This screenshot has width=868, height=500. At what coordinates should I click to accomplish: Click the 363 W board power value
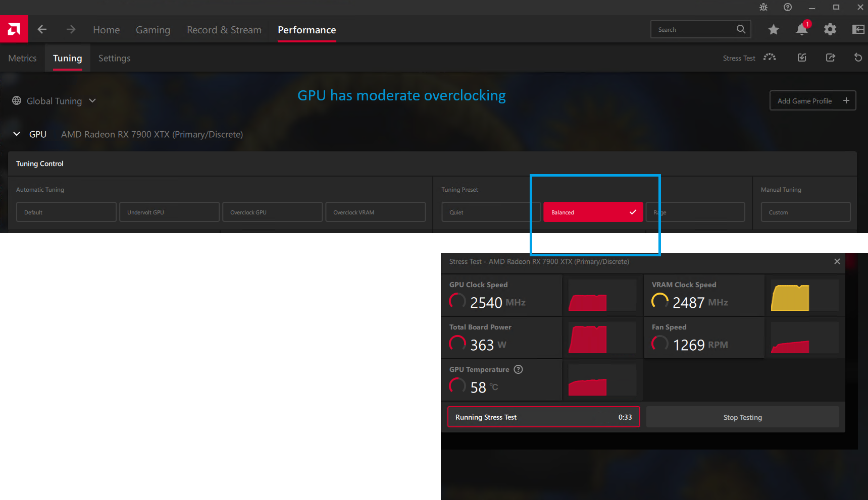pos(488,345)
